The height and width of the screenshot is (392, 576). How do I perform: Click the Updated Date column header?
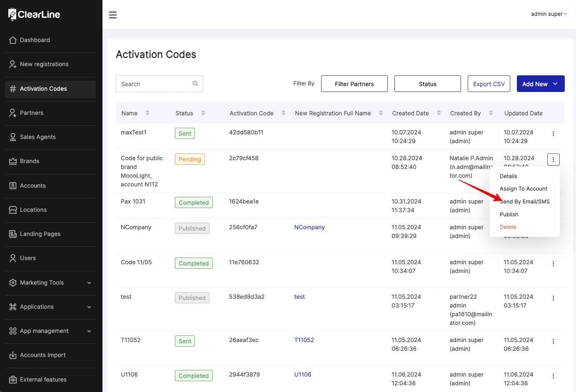(x=523, y=113)
